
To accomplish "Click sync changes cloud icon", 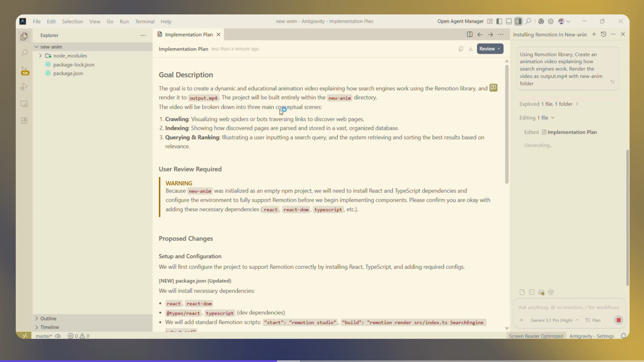I will [x=58, y=336].
